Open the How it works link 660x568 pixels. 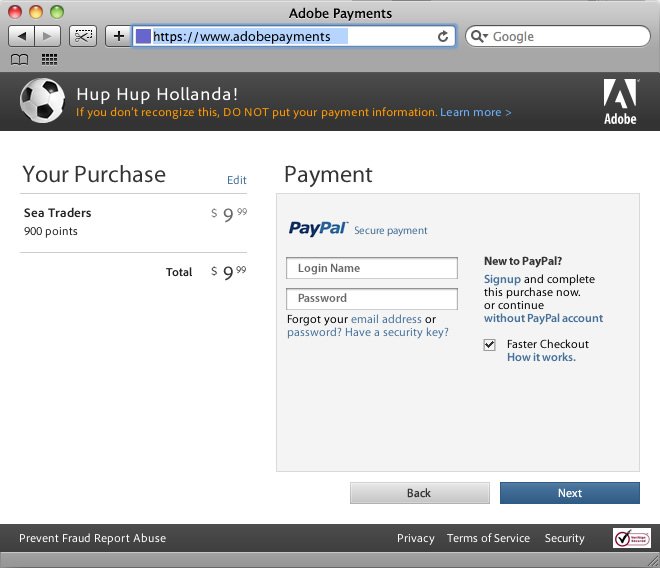pyautogui.click(x=541, y=357)
